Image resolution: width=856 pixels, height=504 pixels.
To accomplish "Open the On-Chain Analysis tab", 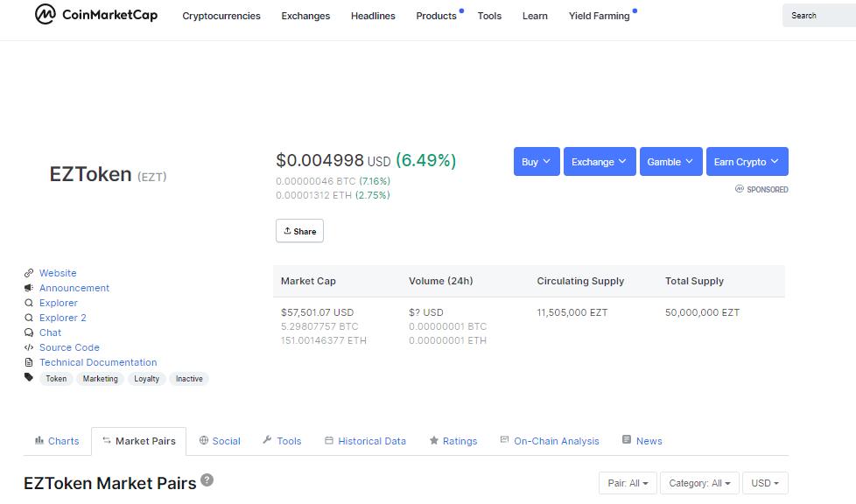I will tap(550, 441).
